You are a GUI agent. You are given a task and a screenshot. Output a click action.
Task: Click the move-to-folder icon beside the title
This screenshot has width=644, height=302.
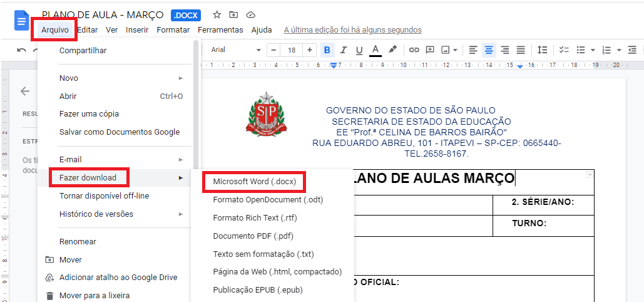[233, 15]
